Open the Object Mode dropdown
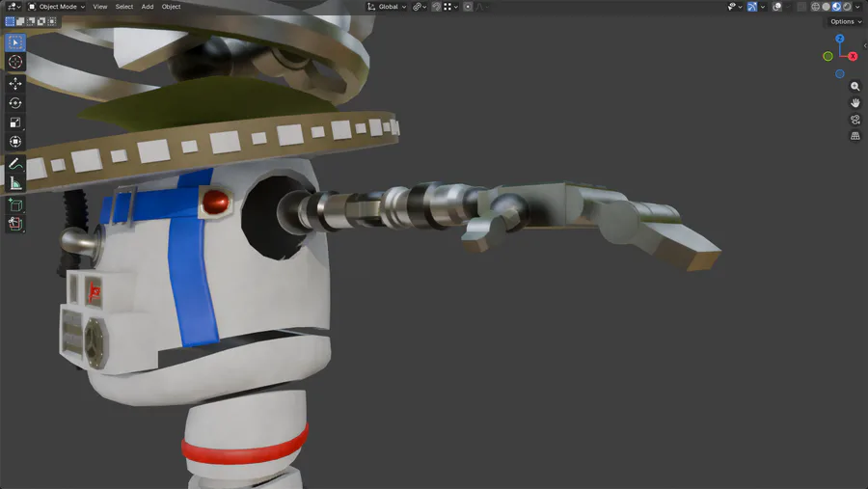The height and width of the screenshot is (489, 868). [x=56, y=7]
